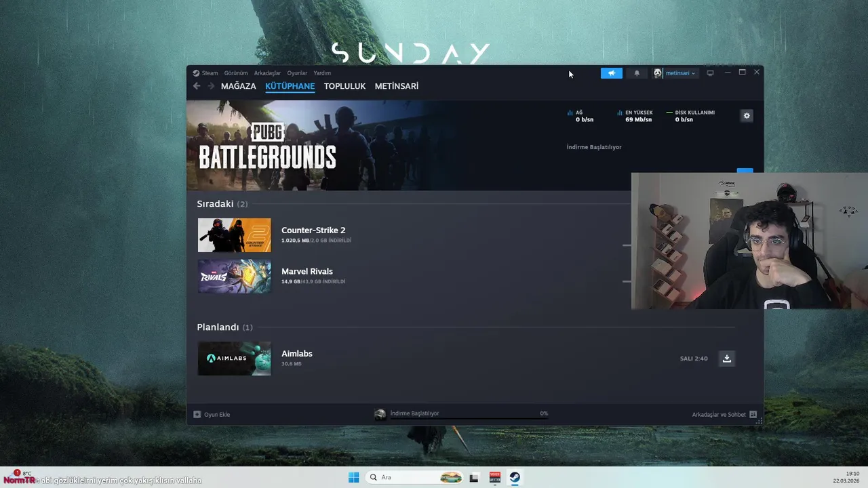Click the small game icon in the bottom bar
Screen dimensions: 868x488
pyautogui.click(x=380, y=415)
